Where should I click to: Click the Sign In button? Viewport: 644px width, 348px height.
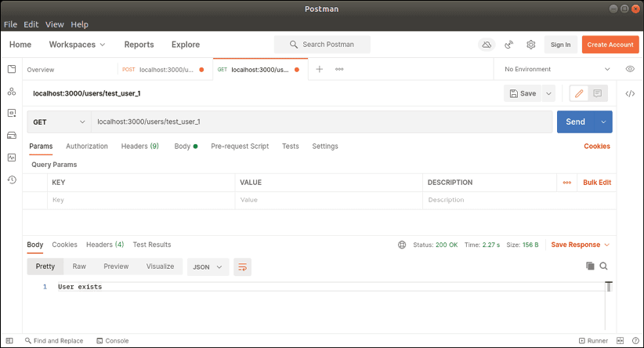click(561, 45)
